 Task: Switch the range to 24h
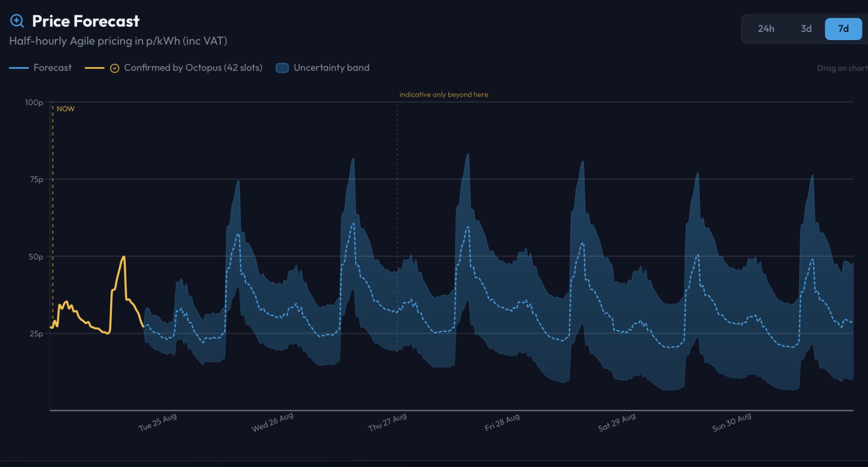tap(766, 29)
